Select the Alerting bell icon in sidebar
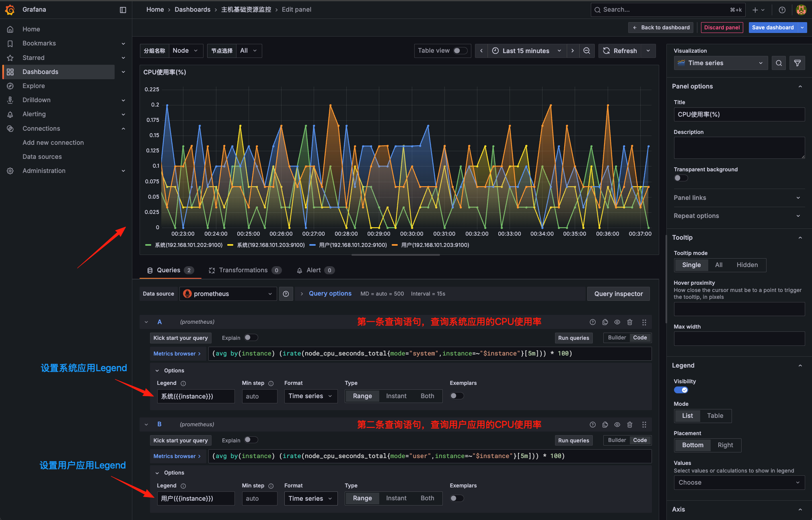The height and width of the screenshot is (520, 812). coord(10,114)
